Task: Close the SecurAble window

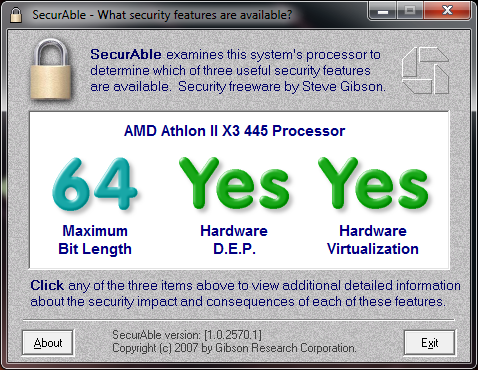Action: coord(447,11)
